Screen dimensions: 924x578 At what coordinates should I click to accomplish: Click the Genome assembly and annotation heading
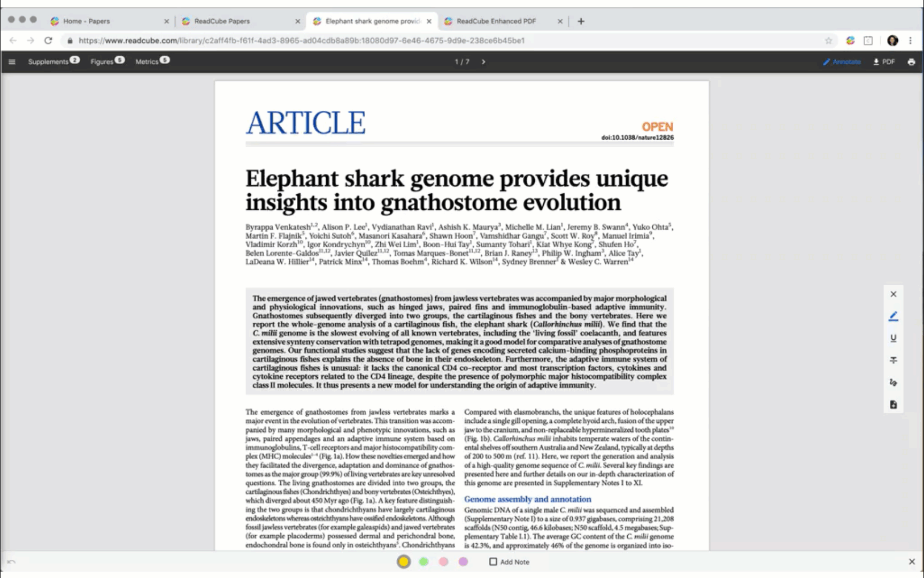point(528,499)
